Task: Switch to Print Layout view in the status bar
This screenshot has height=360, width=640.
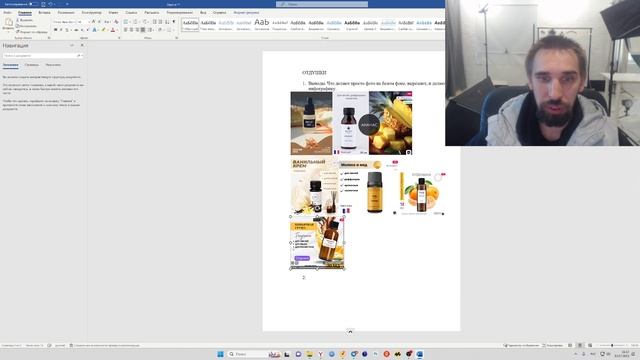Action: tap(580, 345)
